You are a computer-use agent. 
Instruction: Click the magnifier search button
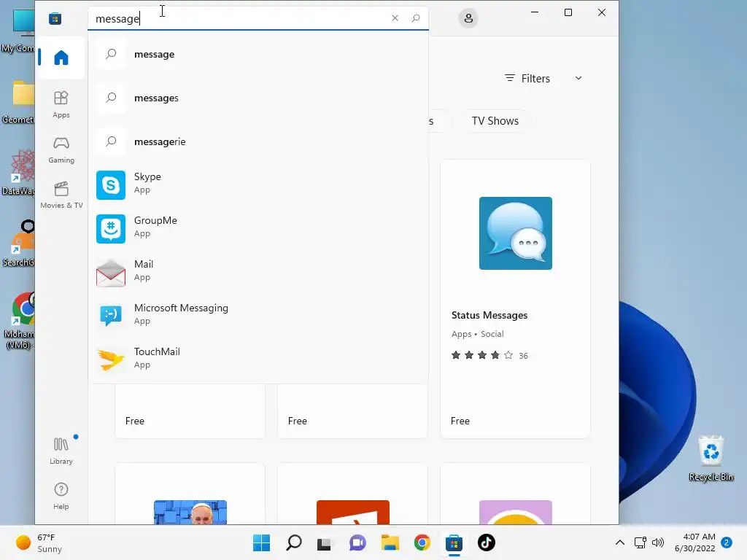coord(416,18)
